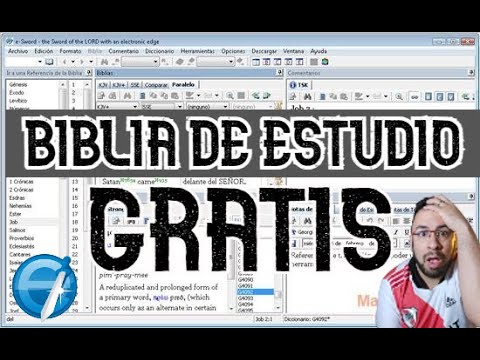Open the Descargar menu

[264, 51]
